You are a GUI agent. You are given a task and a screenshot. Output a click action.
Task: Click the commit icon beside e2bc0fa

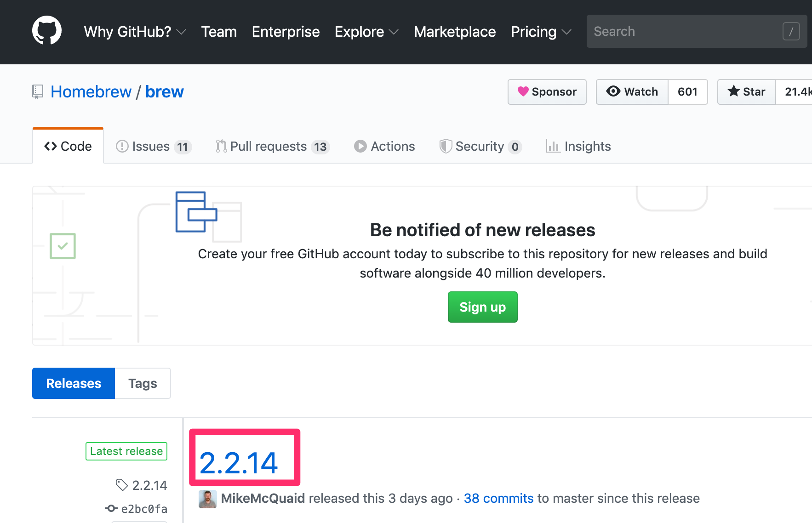[x=111, y=508]
